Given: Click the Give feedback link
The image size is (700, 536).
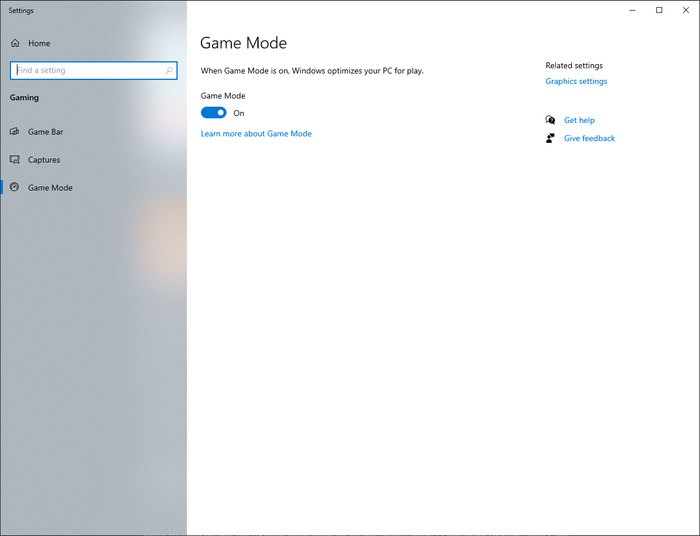Looking at the screenshot, I should point(589,138).
